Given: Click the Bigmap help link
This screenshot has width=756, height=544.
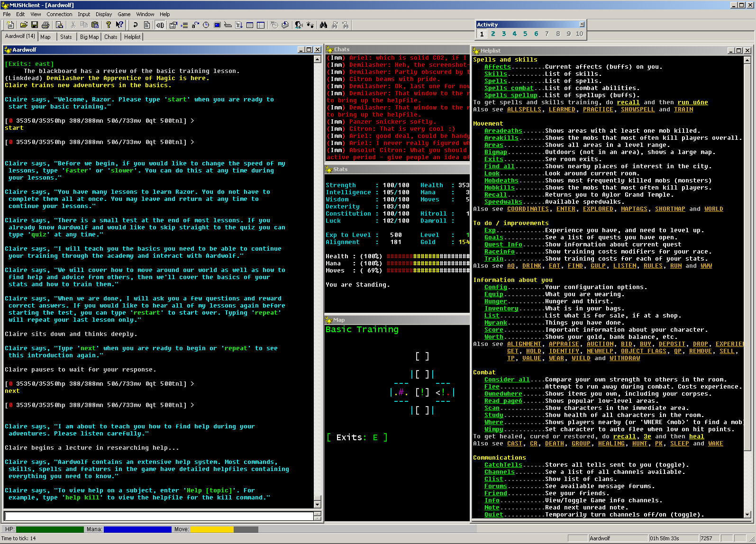Looking at the screenshot, I should 496,152.
